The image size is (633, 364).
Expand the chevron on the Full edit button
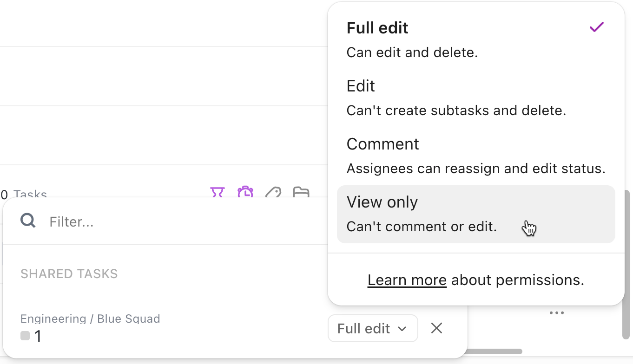coord(402,328)
